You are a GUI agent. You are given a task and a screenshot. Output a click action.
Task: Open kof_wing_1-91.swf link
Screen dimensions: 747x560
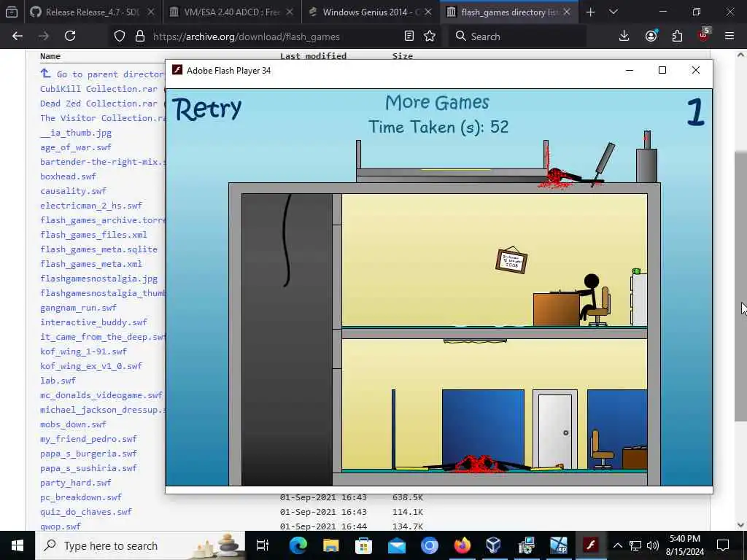point(83,351)
